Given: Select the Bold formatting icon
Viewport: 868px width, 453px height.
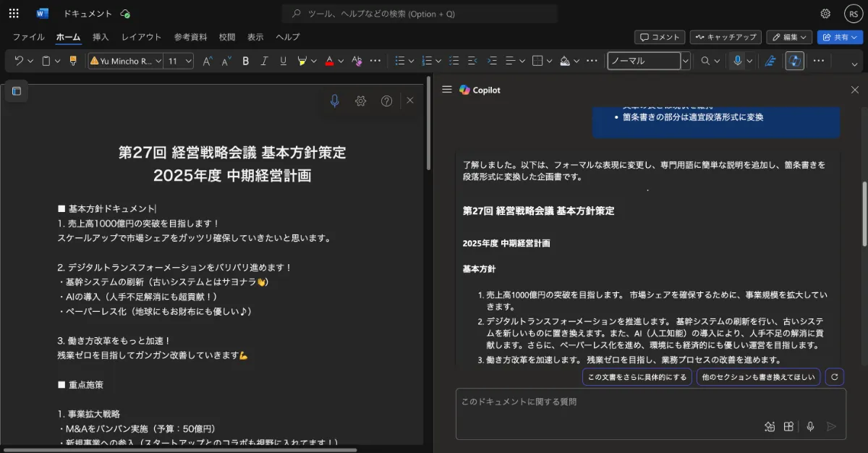Looking at the screenshot, I should click(246, 61).
